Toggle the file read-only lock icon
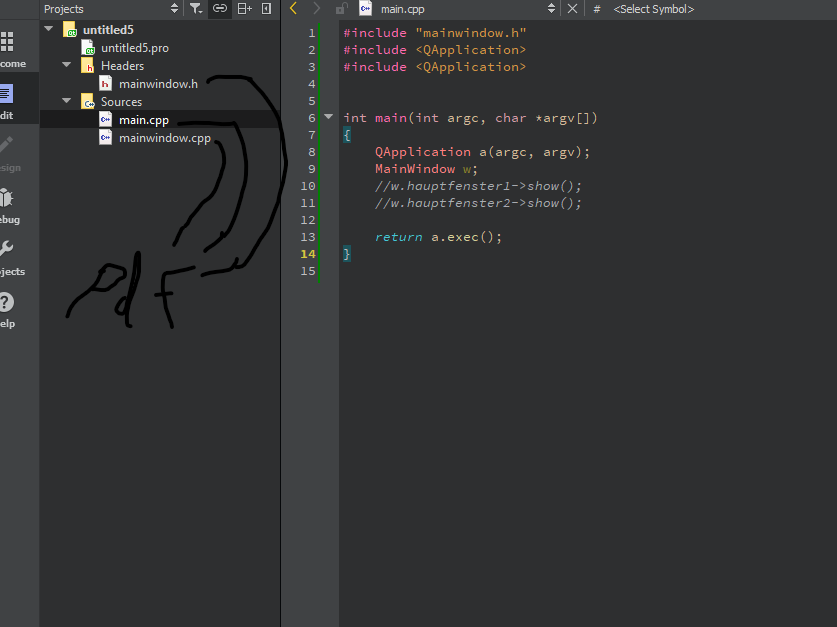The width and height of the screenshot is (837, 627). point(341,8)
